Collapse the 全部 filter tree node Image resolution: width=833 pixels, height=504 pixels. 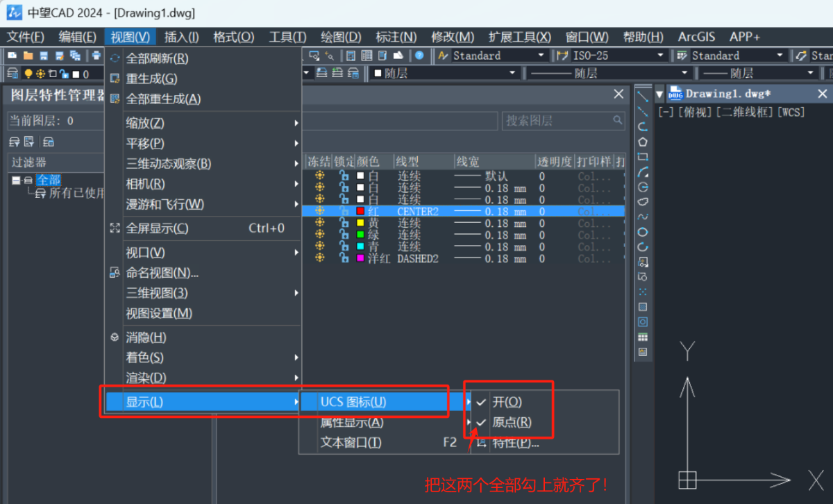[x=16, y=180]
